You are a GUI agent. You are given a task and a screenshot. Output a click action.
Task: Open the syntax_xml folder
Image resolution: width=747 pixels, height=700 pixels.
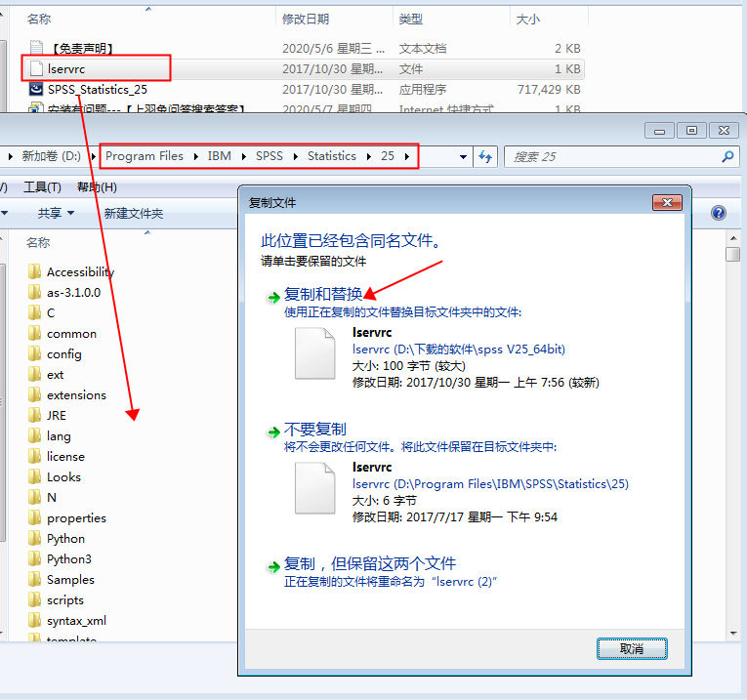point(67,620)
